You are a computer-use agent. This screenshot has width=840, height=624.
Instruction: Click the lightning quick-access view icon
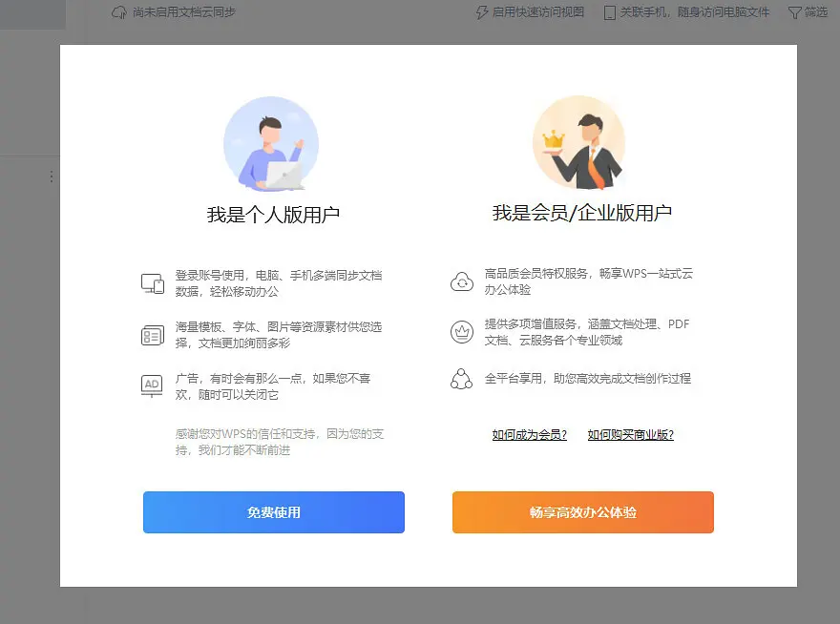[482, 12]
